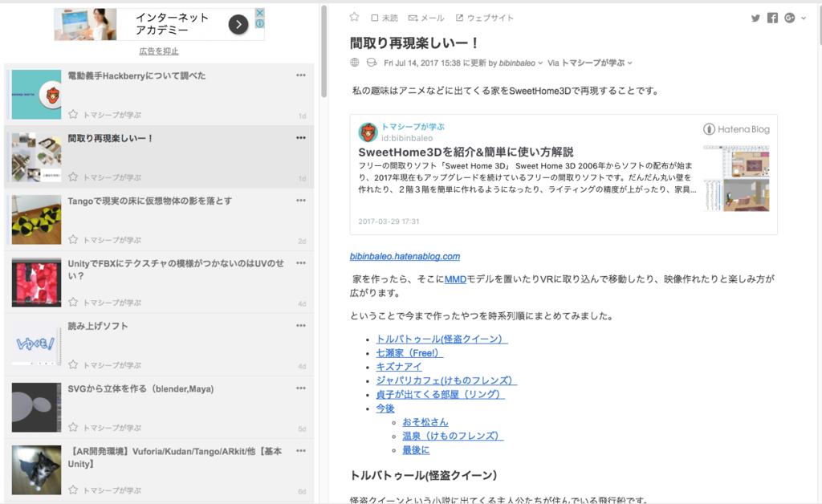Open more options for 間取り再現楽しいー entry
This screenshot has width=822, height=504.
point(301,138)
